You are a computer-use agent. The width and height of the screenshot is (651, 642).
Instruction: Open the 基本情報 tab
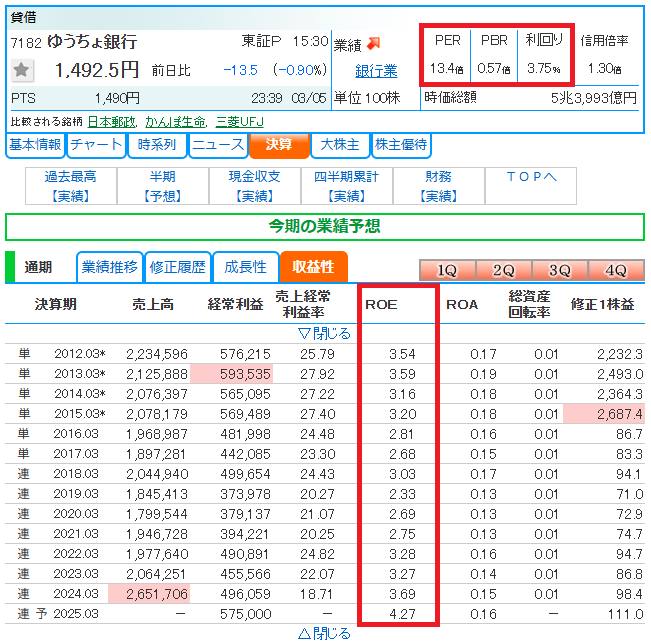tap(35, 145)
